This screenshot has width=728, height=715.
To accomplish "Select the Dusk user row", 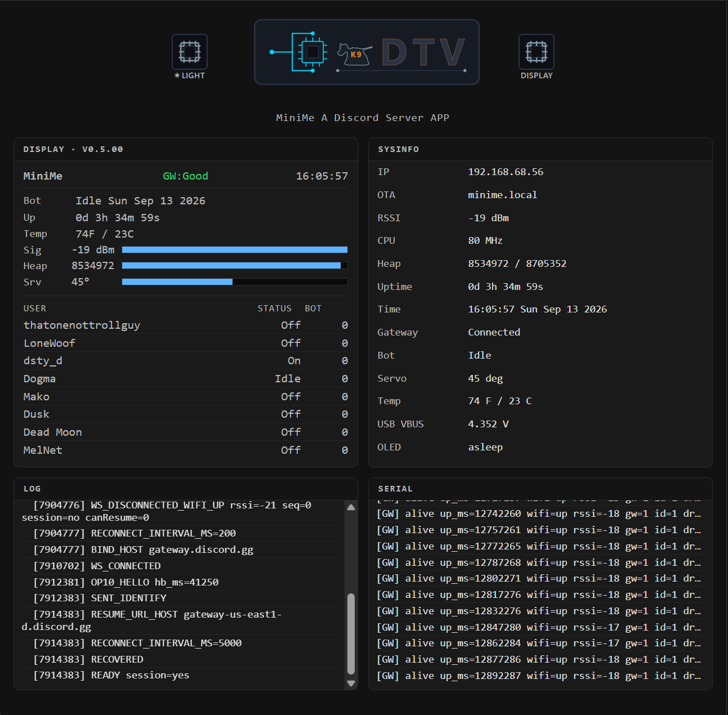I will (x=186, y=414).
